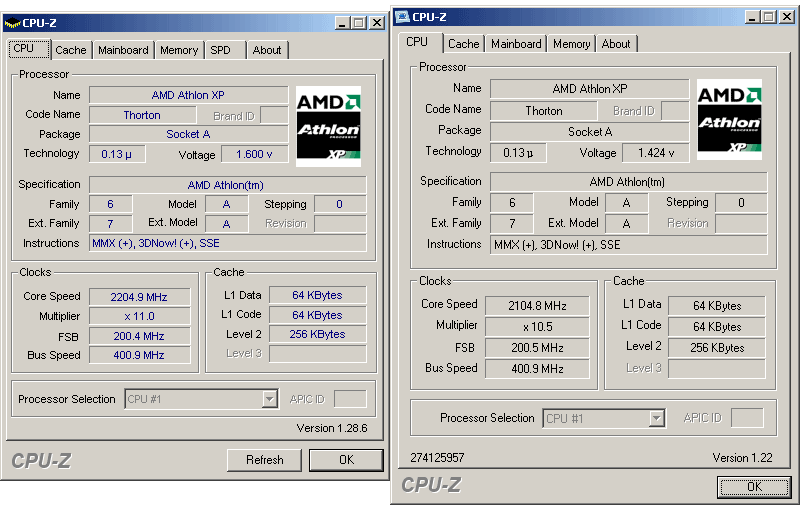The width and height of the screenshot is (800, 513).
Task: Click the APIC ID field in right window
Action: coord(747,418)
